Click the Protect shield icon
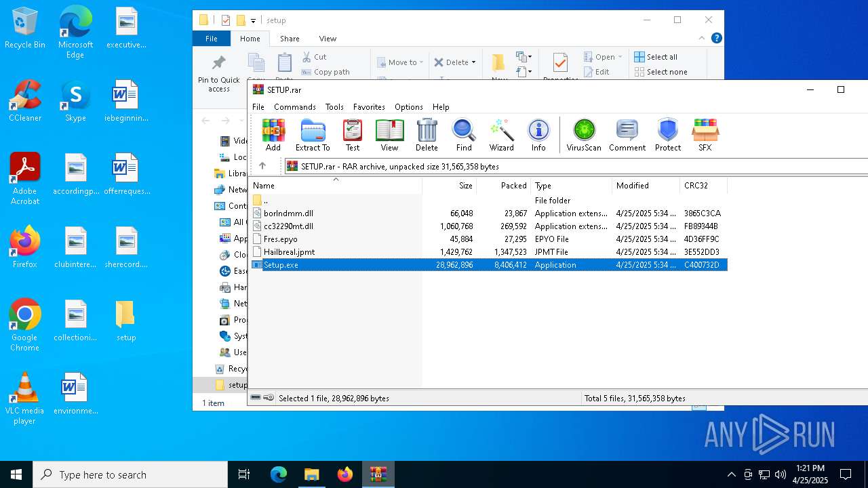The image size is (868, 488). tap(668, 135)
